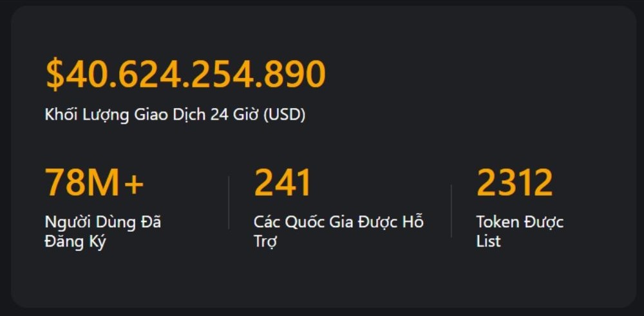Image resolution: width=644 pixels, height=316 pixels.
Task: Select the 78M+ registered users number
Action: click(94, 183)
